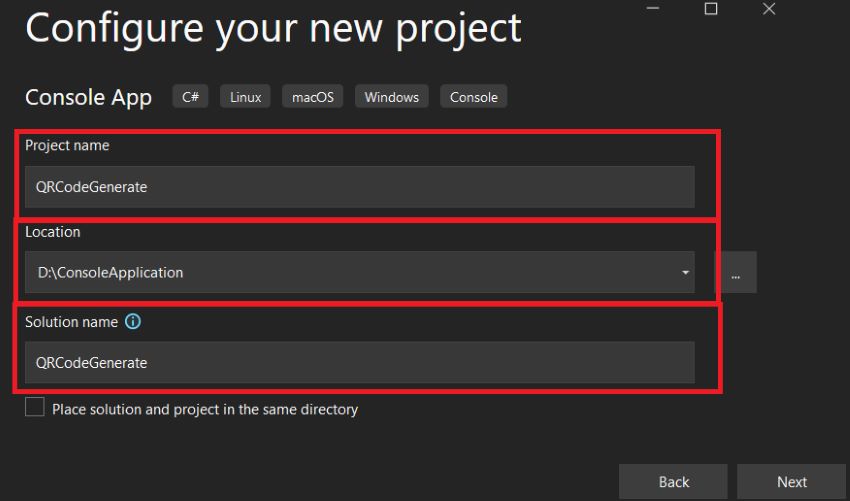Image resolution: width=850 pixels, height=501 pixels.
Task: Minimize the configure project window
Action: pyautogui.click(x=653, y=9)
